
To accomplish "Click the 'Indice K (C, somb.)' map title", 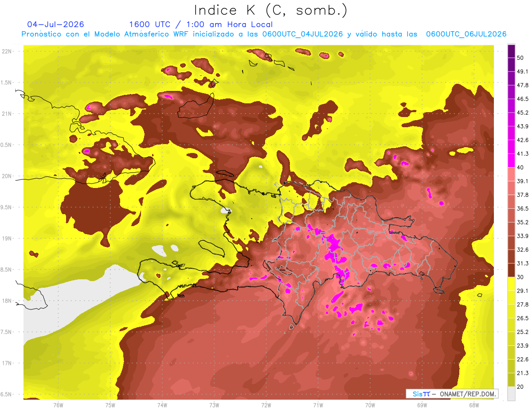I will pos(270,10).
